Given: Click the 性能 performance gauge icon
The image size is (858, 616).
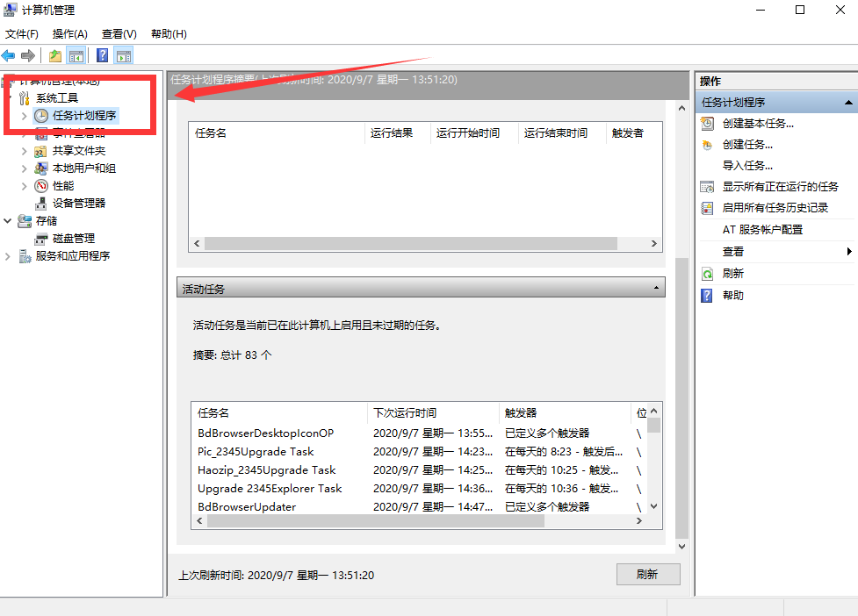Looking at the screenshot, I should click(41, 185).
